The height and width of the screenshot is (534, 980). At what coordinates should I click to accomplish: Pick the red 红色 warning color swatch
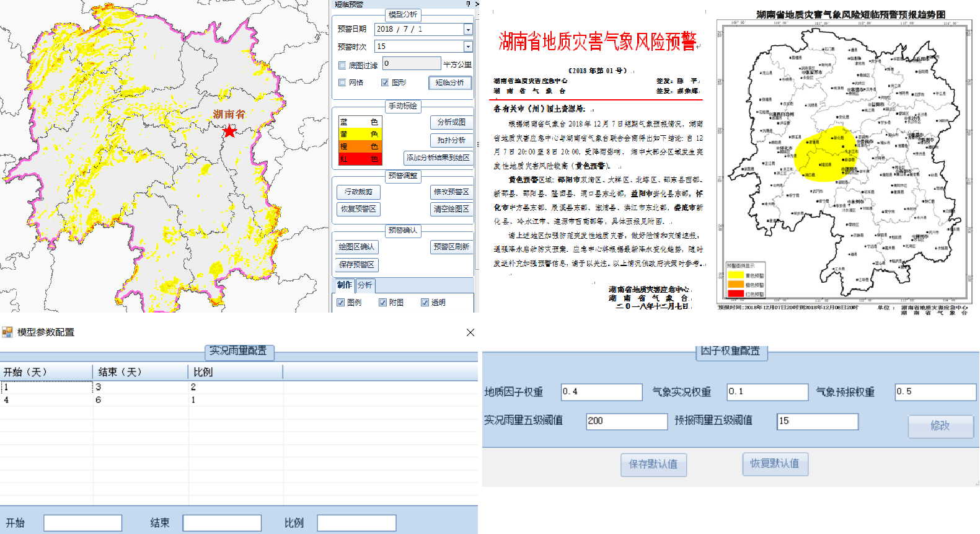coord(360,159)
